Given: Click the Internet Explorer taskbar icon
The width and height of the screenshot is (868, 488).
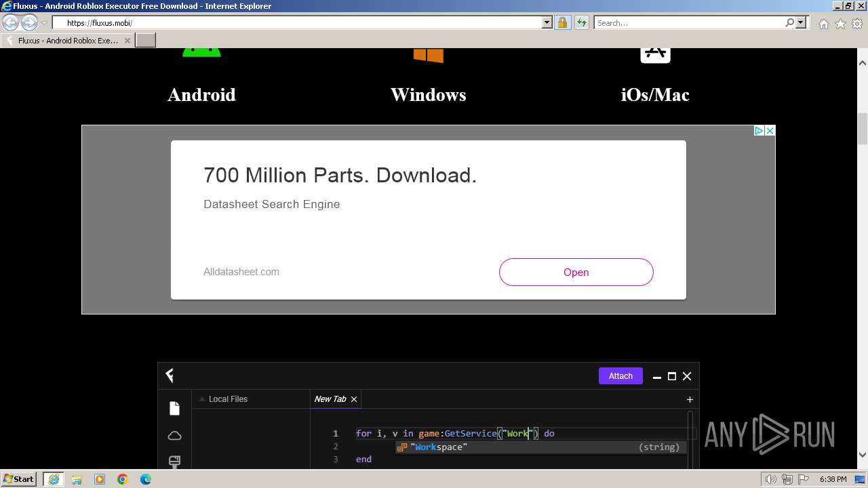Looking at the screenshot, I should click(x=54, y=479).
